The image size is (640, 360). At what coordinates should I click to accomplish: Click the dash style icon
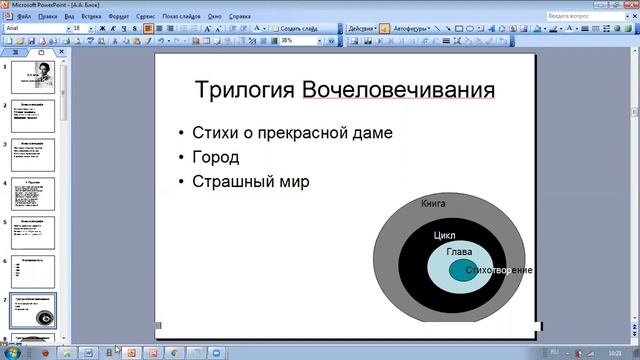[596, 29]
